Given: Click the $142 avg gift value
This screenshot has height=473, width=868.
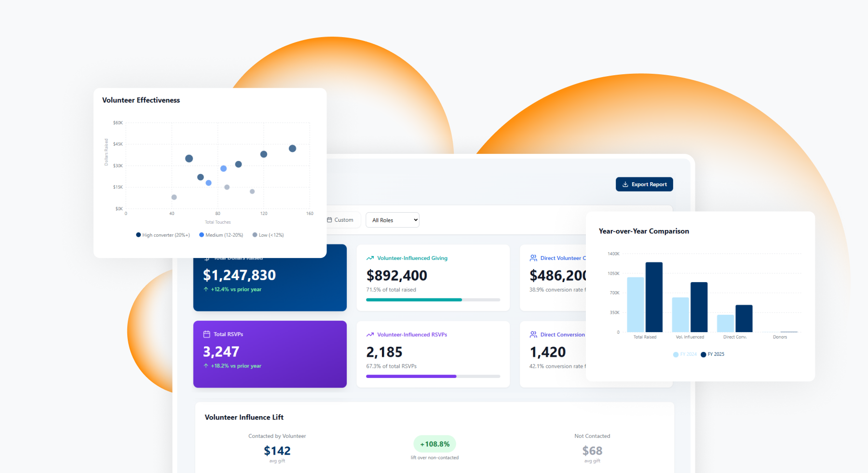Looking at the screenshot, I should [x=277, y=451].
